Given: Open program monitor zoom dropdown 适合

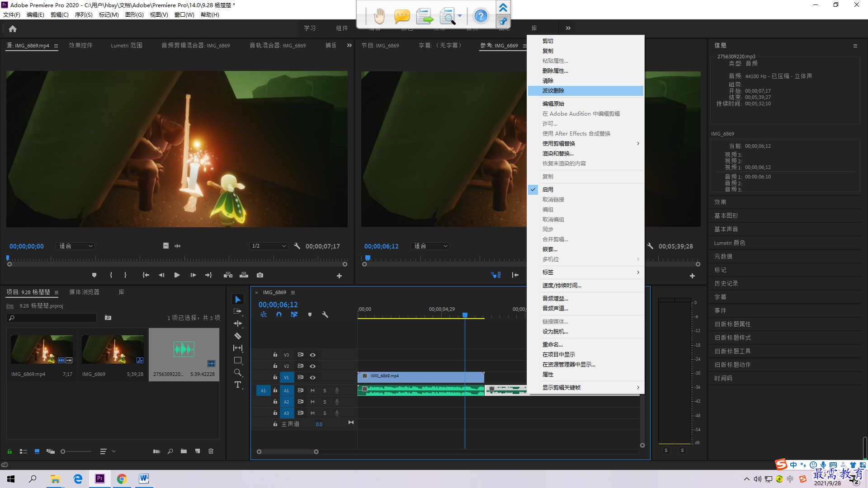Looking at the screenshot, I should click(430, 246).
